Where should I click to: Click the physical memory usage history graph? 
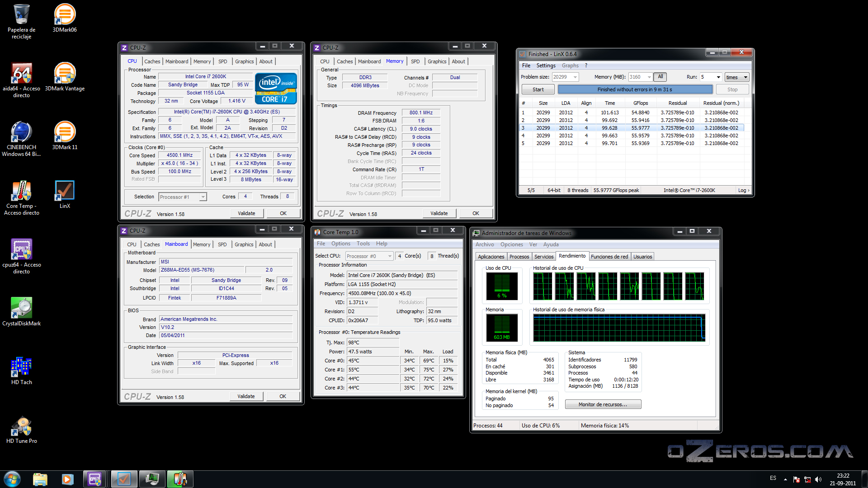click(x=619, y=328)
